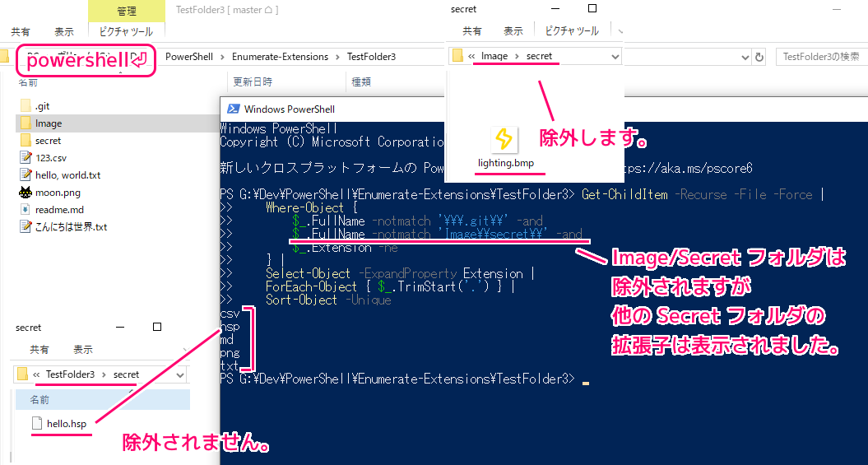
Task: Open the .git folder icon
Action: point(25,106)
